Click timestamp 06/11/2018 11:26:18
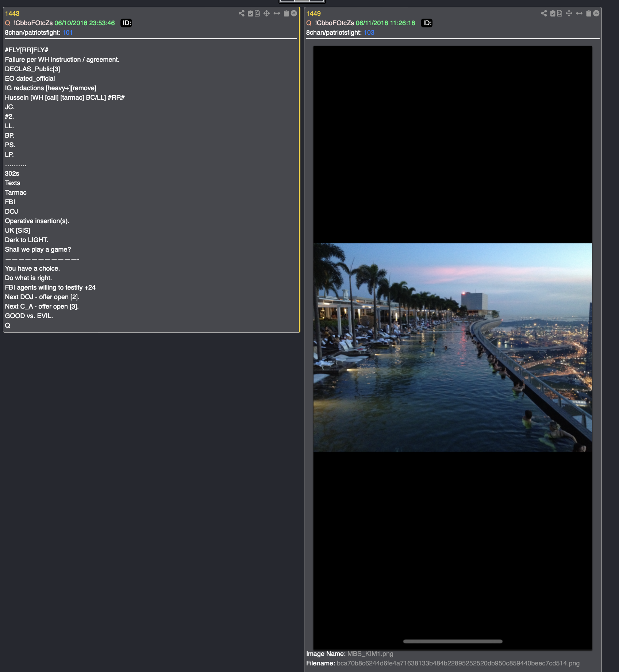The width and height of the screenshot is (619, 672). pyautogui.click(x=385, y=23)
